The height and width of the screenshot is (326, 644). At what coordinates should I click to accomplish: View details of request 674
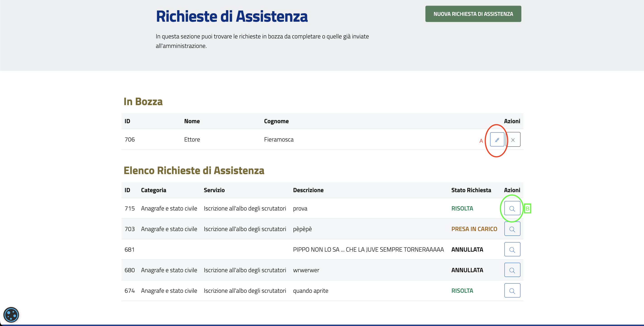click(512, 291)
